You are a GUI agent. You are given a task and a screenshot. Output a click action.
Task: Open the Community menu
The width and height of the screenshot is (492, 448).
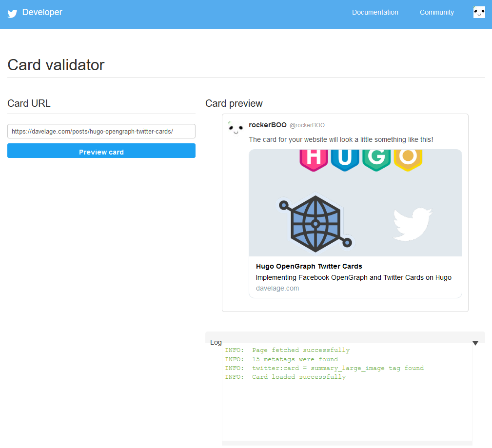coord(437,12)
